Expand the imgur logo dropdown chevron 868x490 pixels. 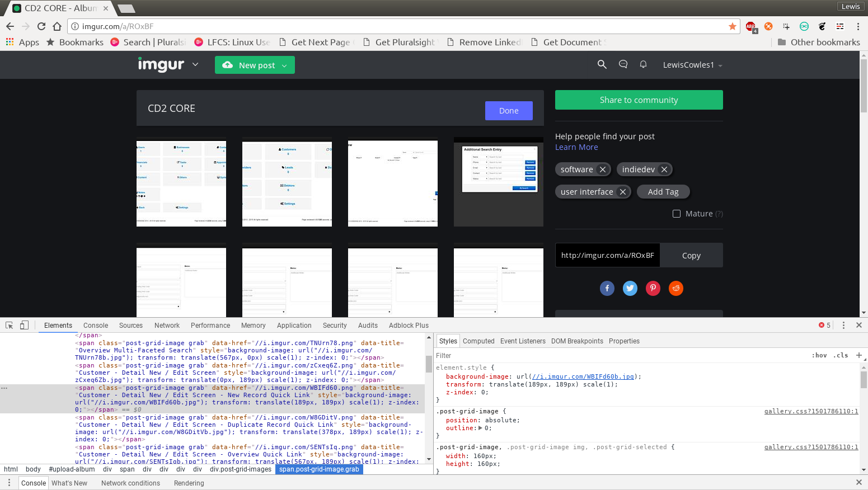point(195,64)
